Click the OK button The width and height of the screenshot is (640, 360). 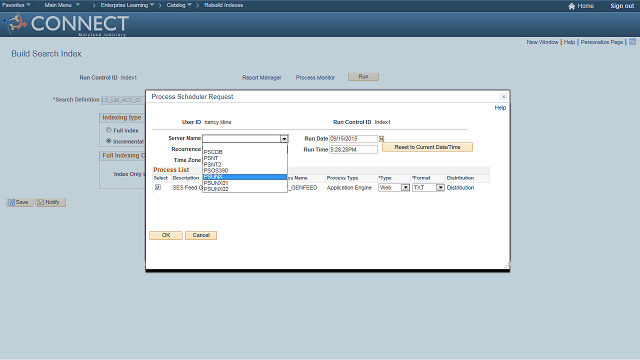click(x=166, y=235)
